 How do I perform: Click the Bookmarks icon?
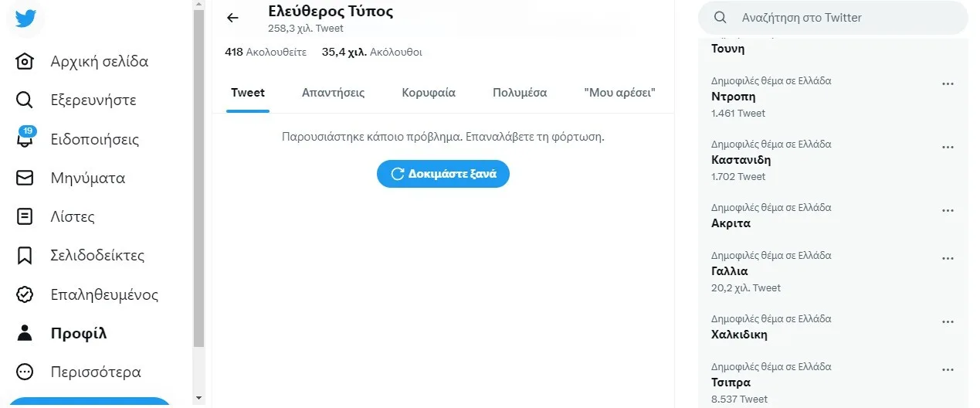point(25,255)
